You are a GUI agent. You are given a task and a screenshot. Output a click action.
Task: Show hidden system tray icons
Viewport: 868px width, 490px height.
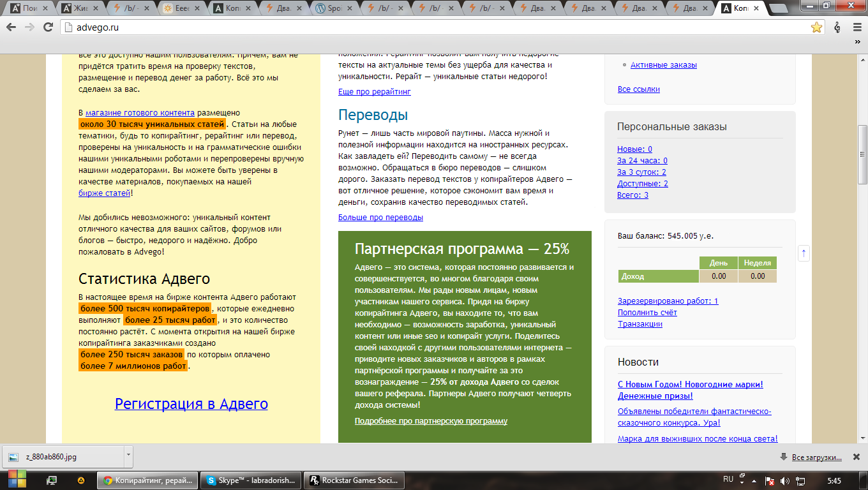pos(754,480)
